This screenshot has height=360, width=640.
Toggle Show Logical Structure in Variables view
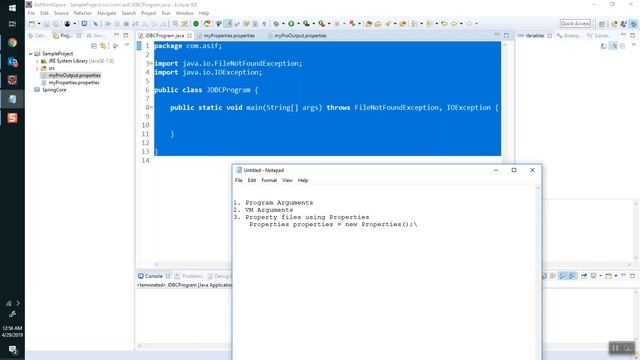(613, 46)
